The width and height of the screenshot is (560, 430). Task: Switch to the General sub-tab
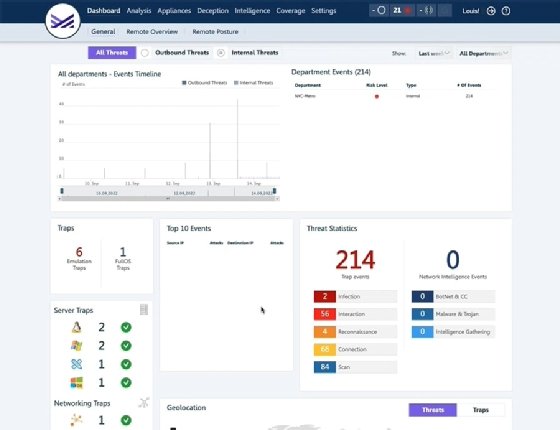(x=103, y=31)
